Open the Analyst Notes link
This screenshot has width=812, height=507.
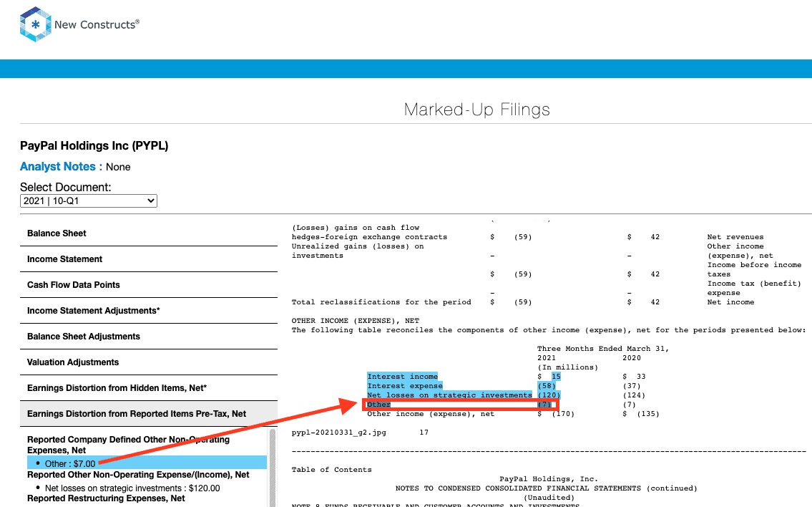pyautogui.click(x=57, y=166)
